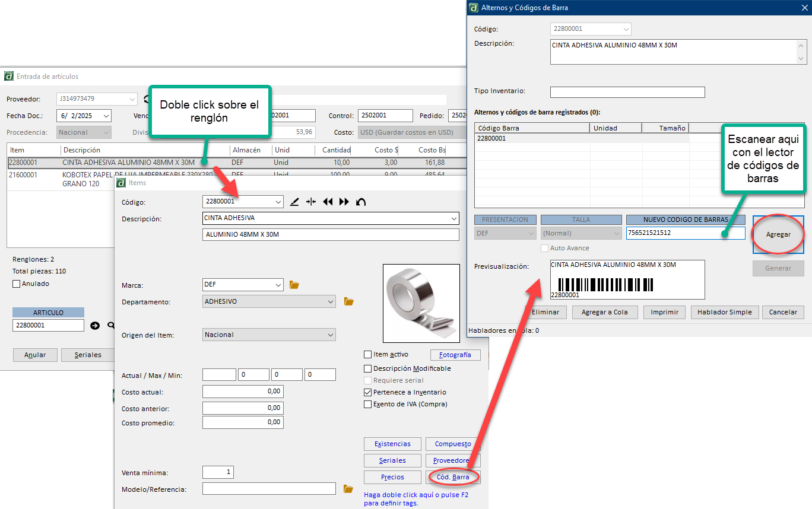This screenshot has width=812, height=509.
Task: Uncheck Pertenece a Inventario
Action: [x=368, y=392]
